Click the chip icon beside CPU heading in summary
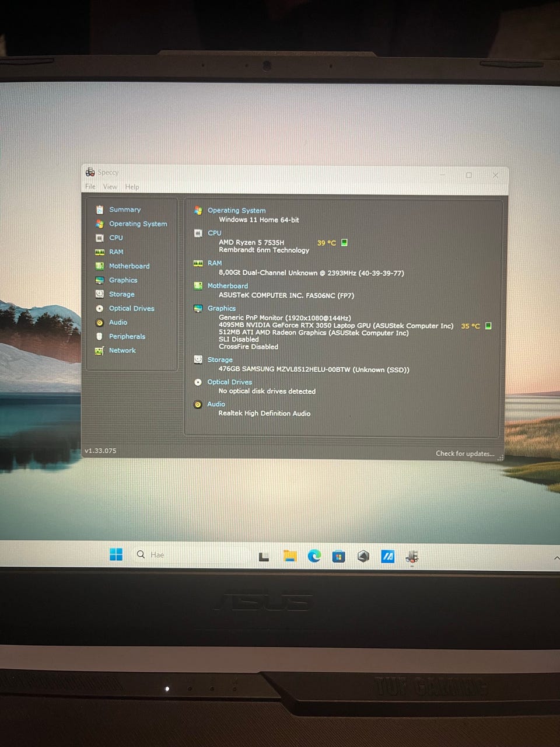 point(198,233)
